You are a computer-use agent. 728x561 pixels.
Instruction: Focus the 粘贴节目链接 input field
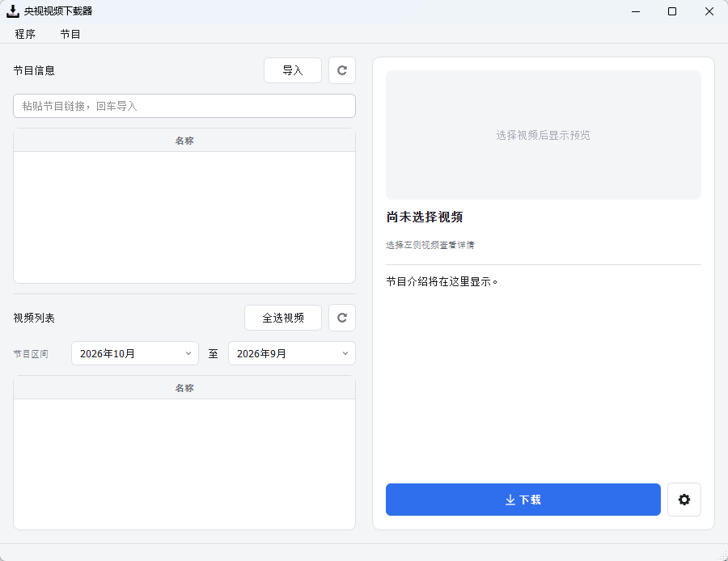184,106
